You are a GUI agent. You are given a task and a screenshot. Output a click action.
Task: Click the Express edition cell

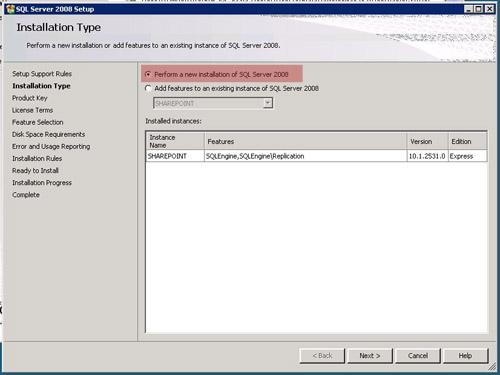click(467, 156)
